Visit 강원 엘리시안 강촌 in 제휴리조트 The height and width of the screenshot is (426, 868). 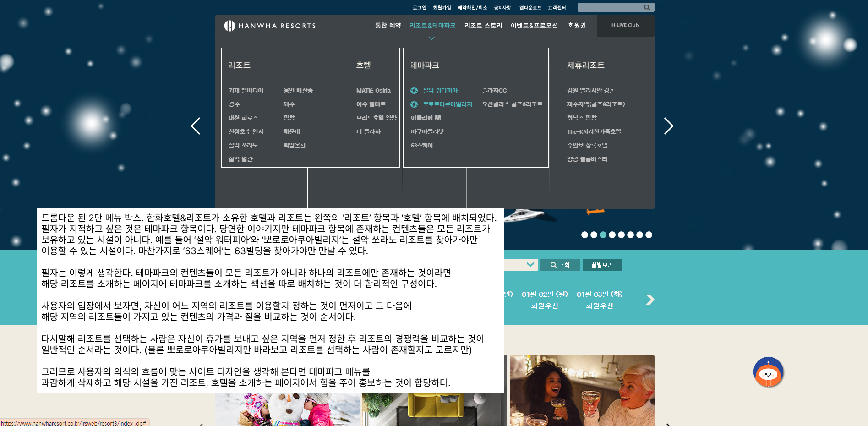pyautogui.click(x=590, y=90)
